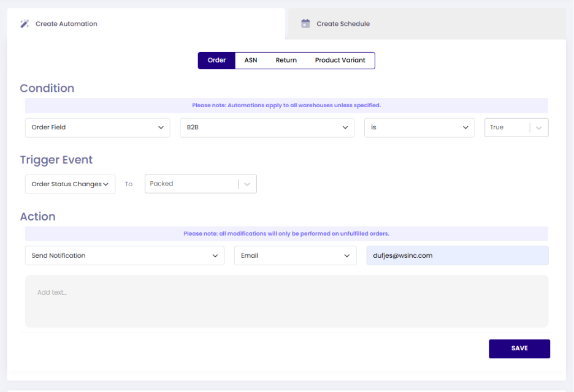The width and height of the screenshot is (574, 392).
Task: Click the email address input field
Action: [457, 256]
